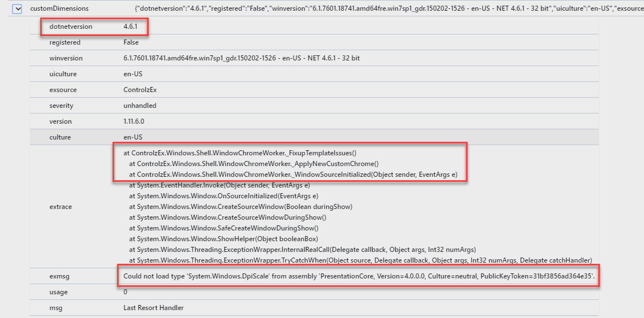Select the usage key label

(x=58, y=292)
